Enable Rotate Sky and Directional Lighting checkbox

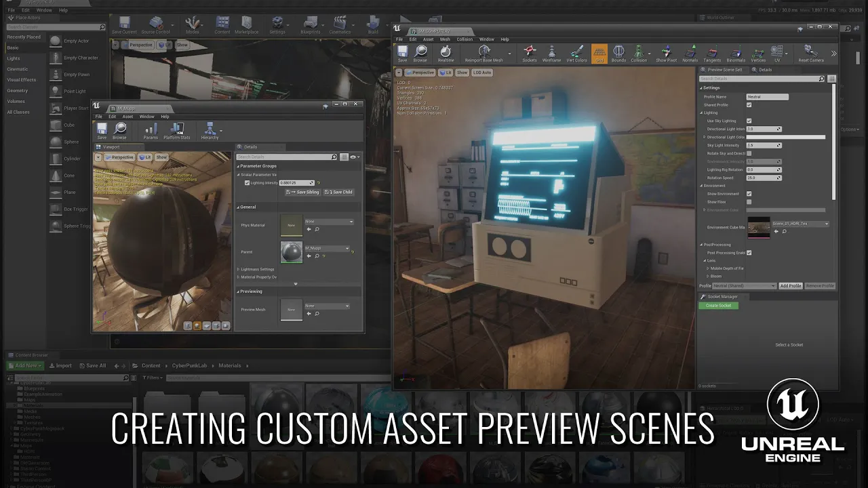pyautogui.click(x=749, y=153)
